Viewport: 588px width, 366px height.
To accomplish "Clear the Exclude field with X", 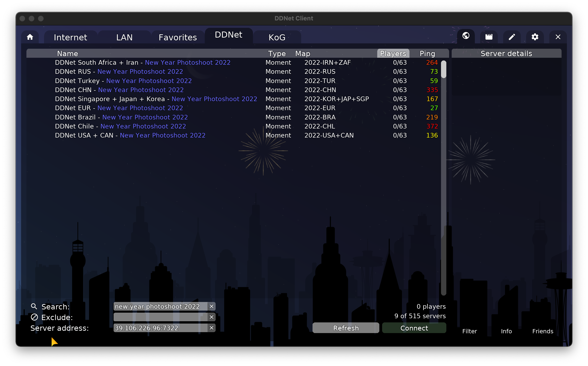I will pyautogui.click(x=211, y=317).
